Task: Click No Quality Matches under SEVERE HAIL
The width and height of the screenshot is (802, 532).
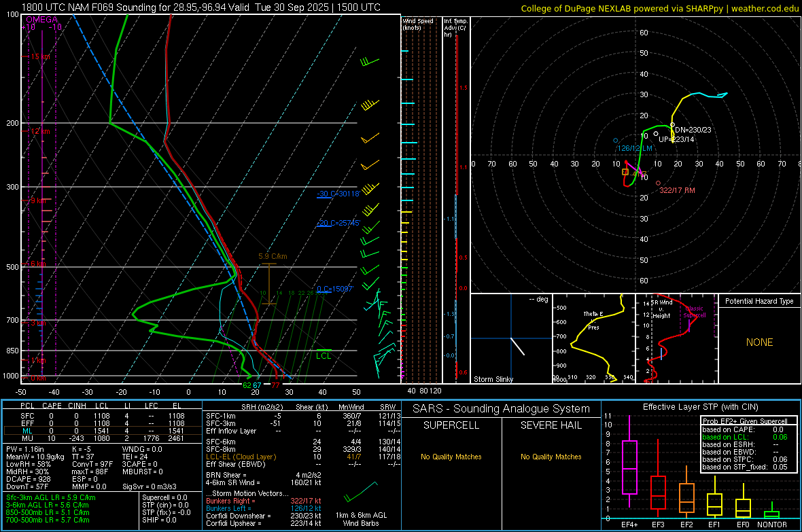Action: [551, 457]
